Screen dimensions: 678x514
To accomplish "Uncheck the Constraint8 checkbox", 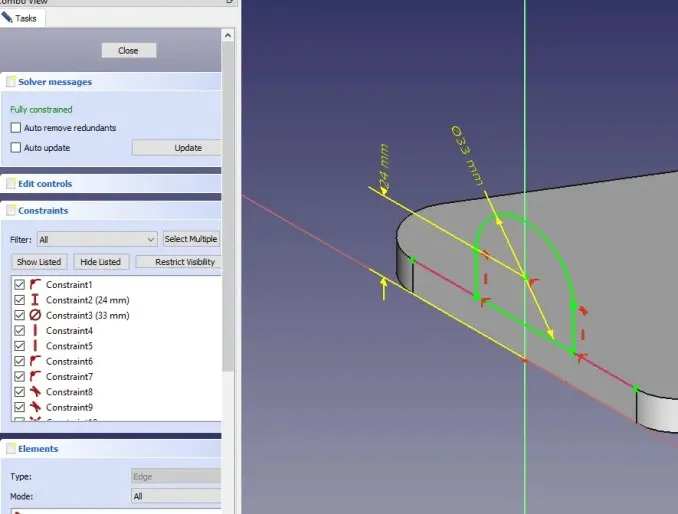I will (x=19, y=392).
